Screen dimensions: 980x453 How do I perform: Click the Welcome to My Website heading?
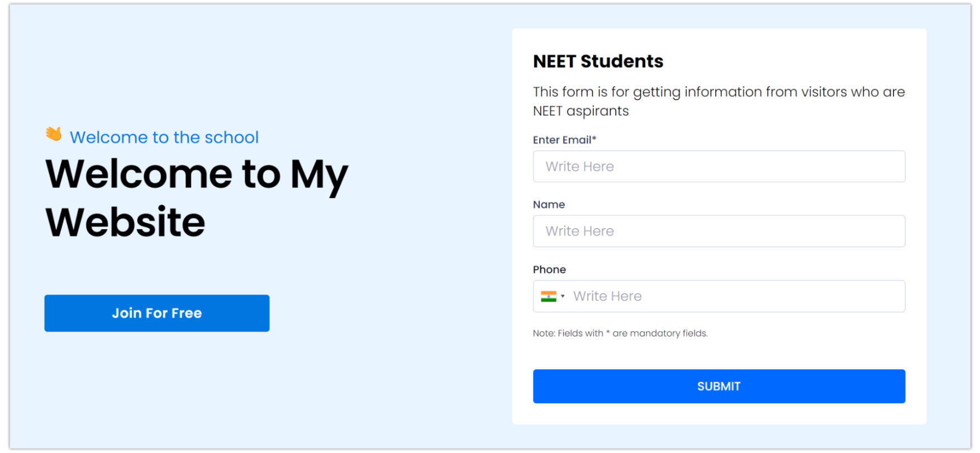(196, 197)
